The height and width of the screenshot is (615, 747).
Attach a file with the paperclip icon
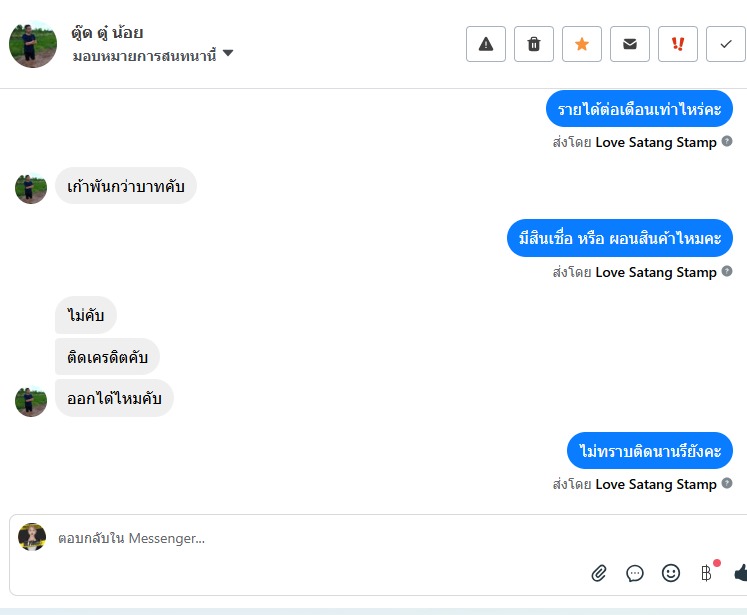click(599, 573)
